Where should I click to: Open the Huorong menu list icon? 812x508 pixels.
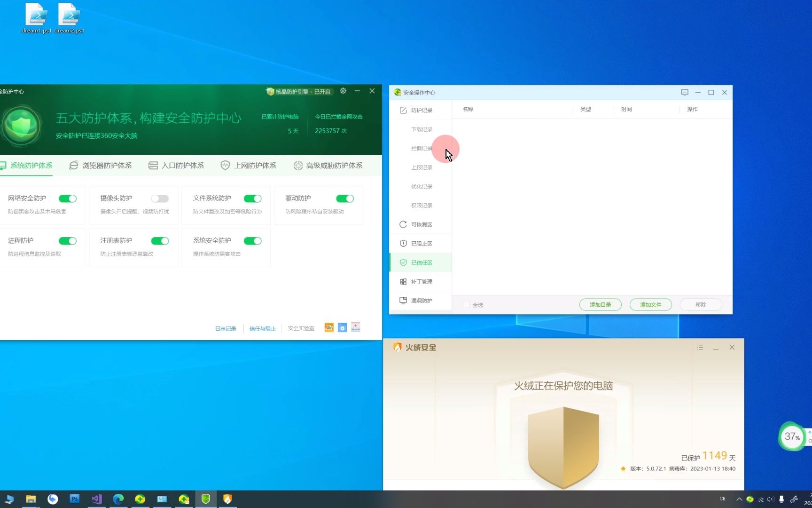[x=700, y=348]
